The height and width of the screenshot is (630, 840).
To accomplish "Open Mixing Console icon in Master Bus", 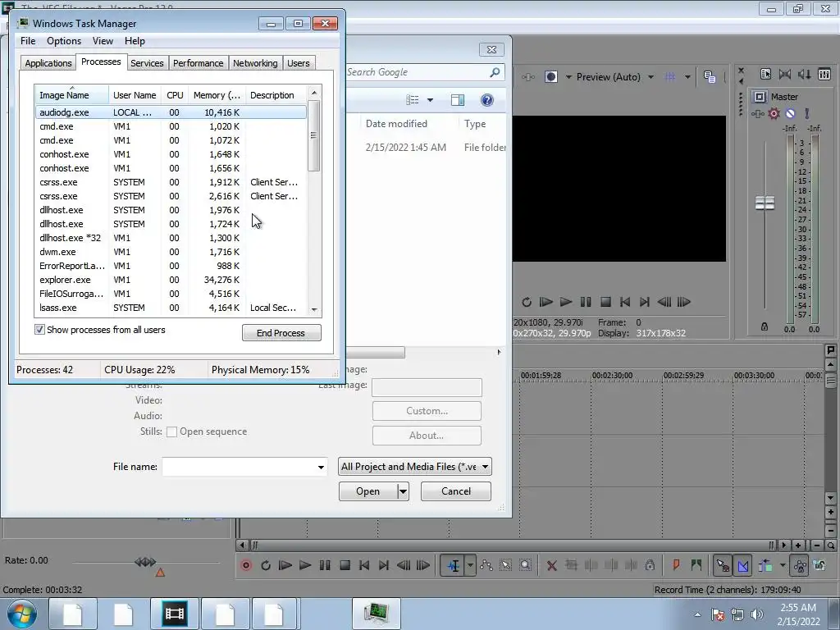I will point(824,75).
